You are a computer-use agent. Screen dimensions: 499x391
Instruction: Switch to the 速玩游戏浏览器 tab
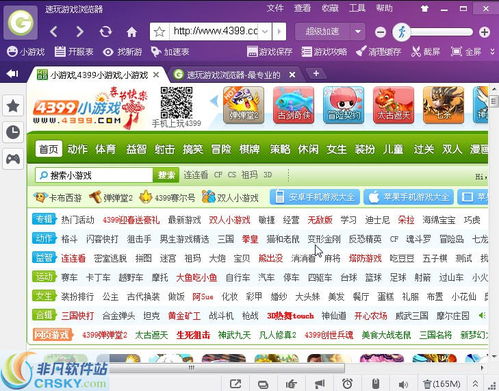click(x=234, y=75)
